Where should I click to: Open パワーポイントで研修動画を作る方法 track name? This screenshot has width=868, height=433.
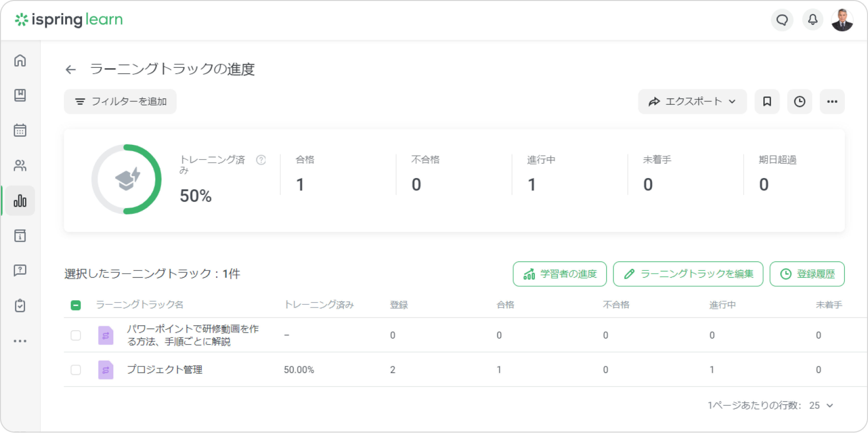193,335
